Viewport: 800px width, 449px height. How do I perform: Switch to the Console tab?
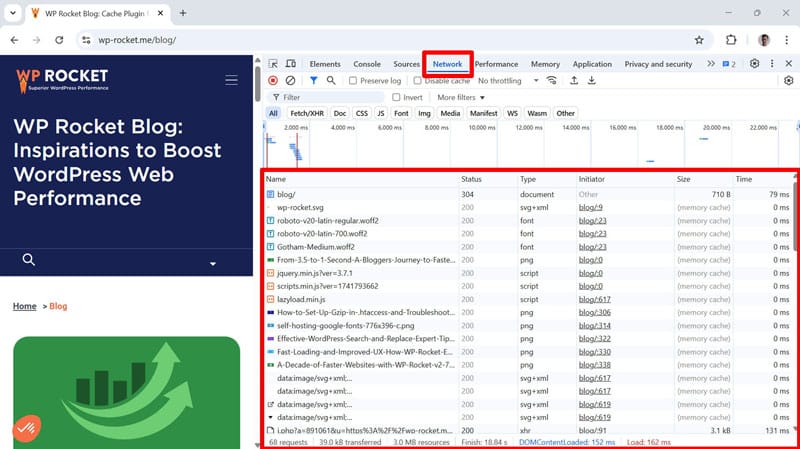367,64
